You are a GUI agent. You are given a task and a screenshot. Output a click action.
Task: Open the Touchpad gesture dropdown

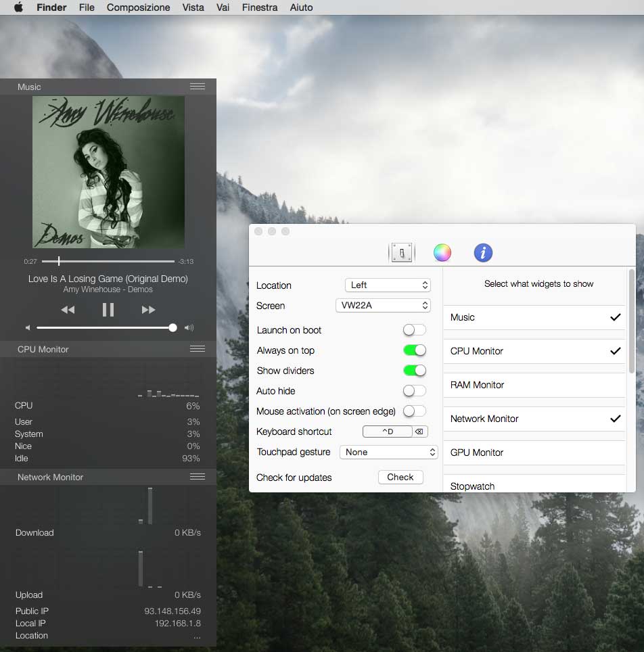click(388, 452)
